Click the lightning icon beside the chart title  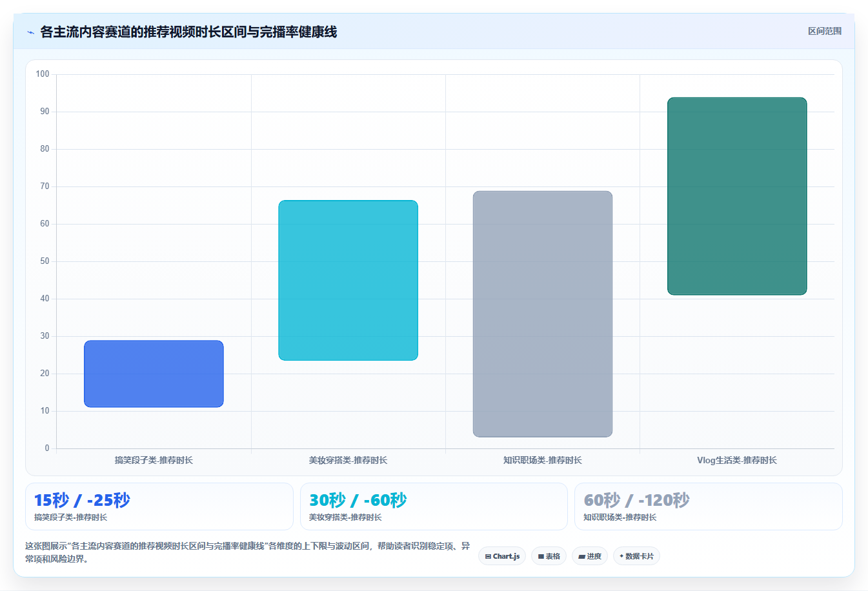pos(30,32)
